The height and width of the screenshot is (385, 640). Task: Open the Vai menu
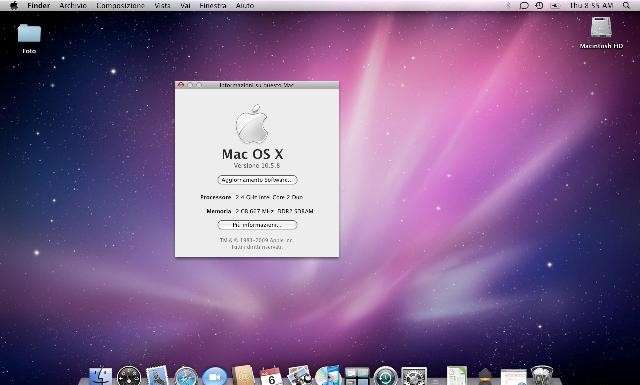pos(185,5)
